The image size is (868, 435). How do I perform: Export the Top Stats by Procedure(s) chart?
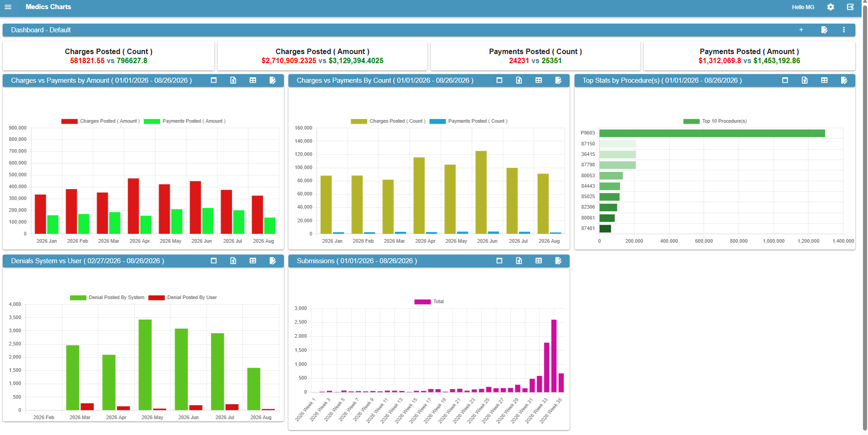[x=804, y=80]
